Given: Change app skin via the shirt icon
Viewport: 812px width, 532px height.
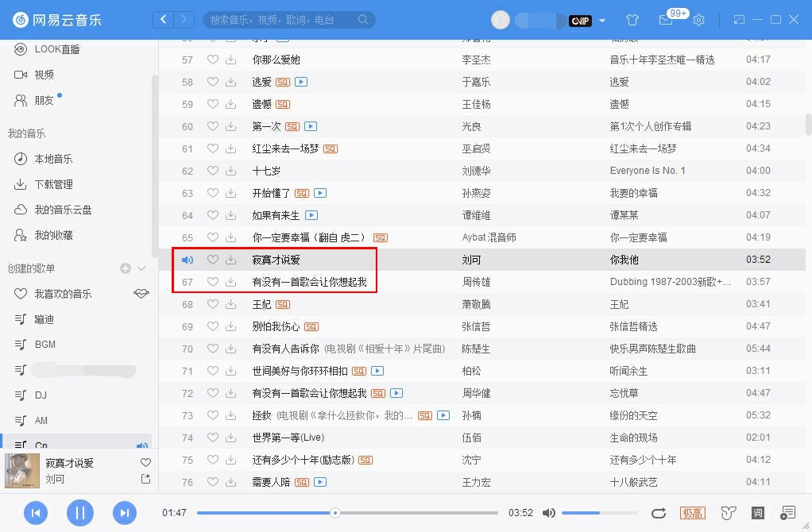Looking at the screenshot, I should (x=632, y=20).
